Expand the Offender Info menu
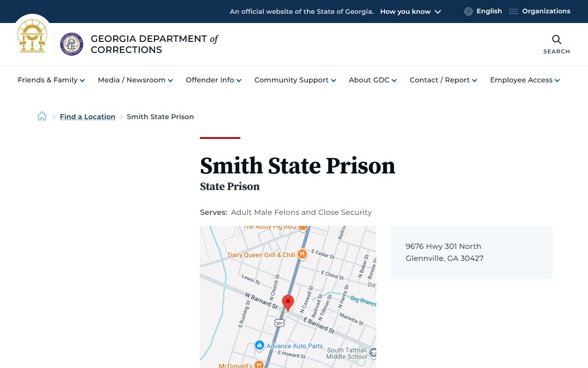 214,80
